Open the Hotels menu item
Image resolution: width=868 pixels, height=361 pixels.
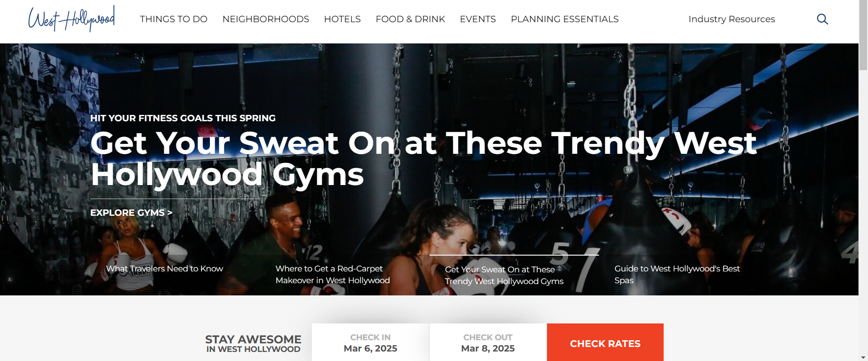(342, 19)
